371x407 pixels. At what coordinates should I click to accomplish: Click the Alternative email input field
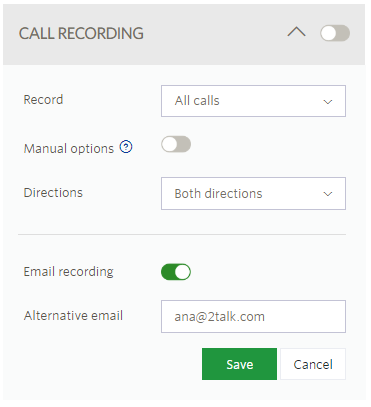(253, 317)
